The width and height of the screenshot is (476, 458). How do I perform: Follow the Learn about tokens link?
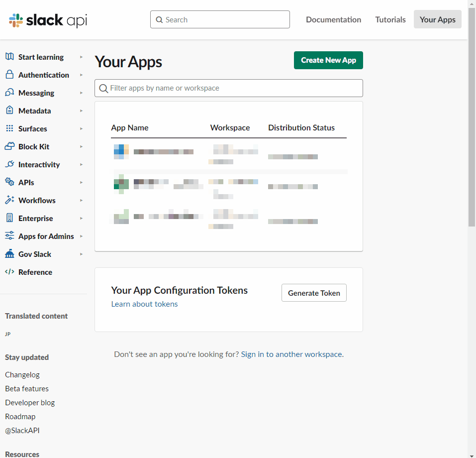145,304
